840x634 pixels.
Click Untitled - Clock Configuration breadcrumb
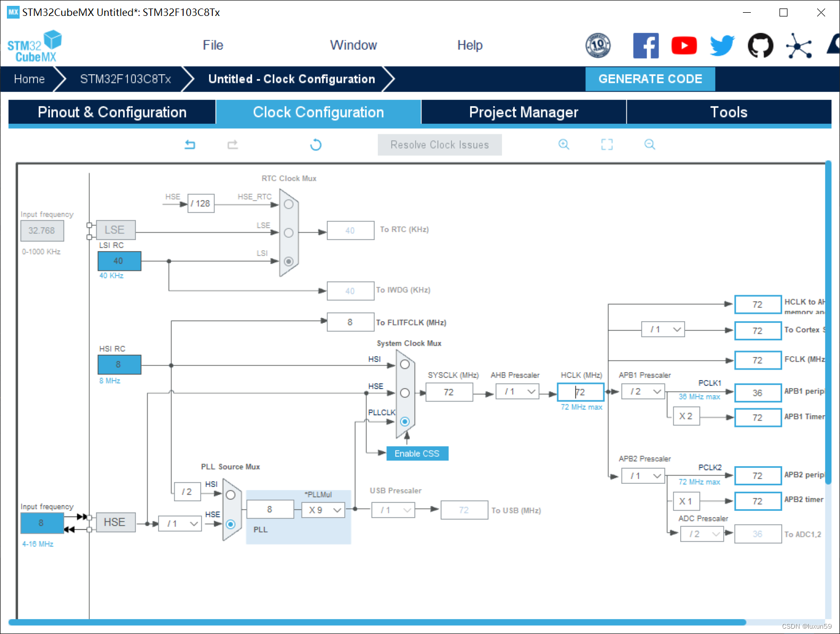coord(292,79)
